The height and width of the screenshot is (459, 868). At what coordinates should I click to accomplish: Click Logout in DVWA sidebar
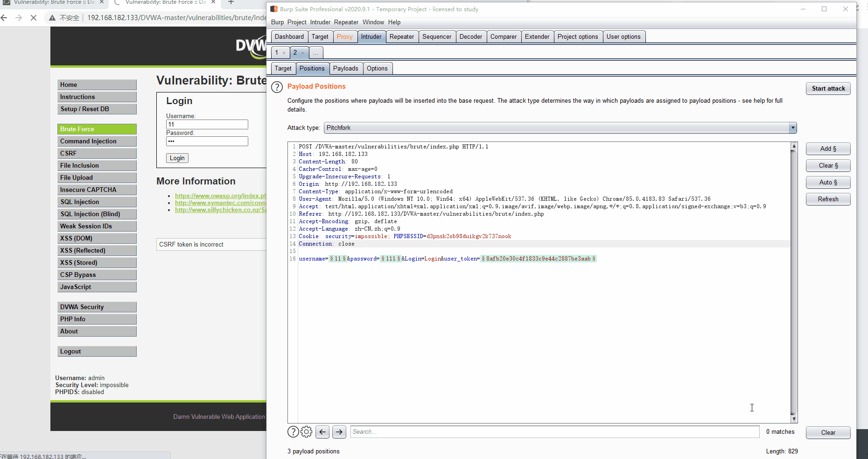tap(97, 352)
